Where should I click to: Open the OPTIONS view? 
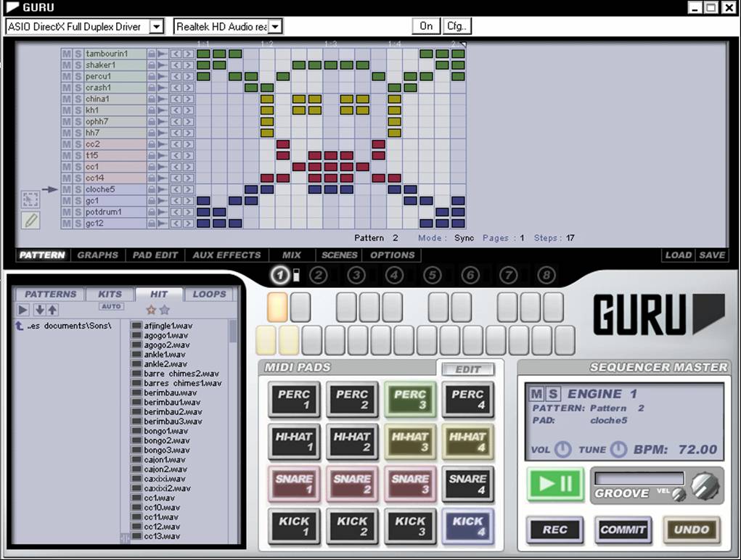click(392, 255)
